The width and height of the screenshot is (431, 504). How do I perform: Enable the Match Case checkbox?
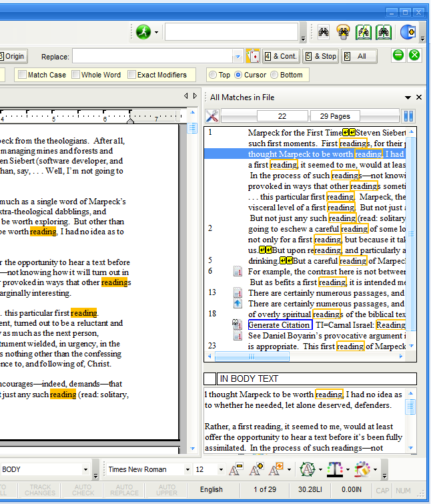point(22,75)
